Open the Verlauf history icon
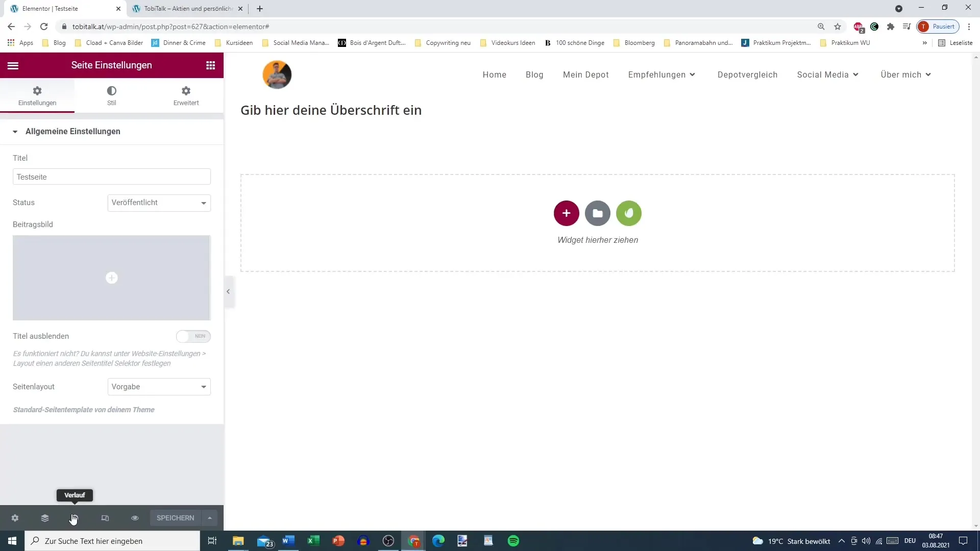The width and height of the screenshot is (980, 551). tap(75, 518)
